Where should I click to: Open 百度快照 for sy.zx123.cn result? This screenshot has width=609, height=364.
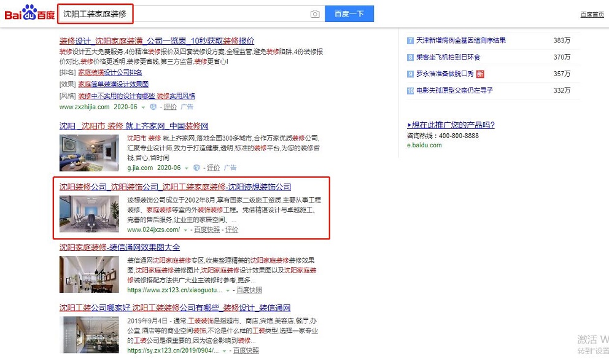pos(246,350)
